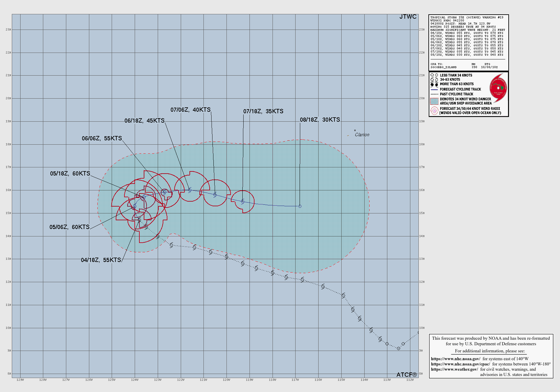Open the www.weather.gov link
560x392 pixels.
[454, 369]
